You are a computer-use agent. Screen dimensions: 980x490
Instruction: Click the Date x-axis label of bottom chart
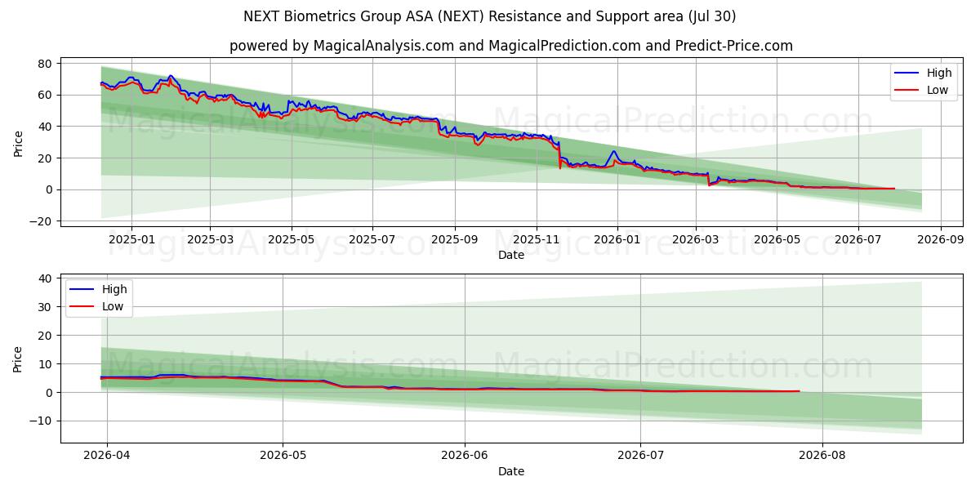pyautogui.click(x=511, y=471)
